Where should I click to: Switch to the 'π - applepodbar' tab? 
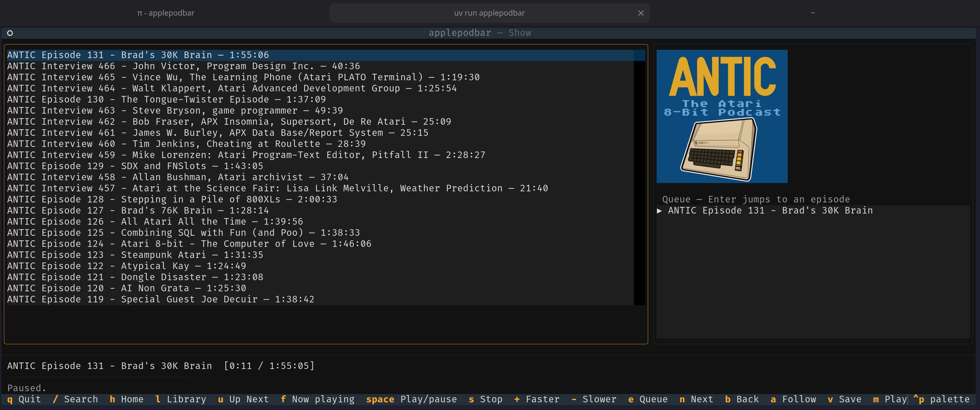[166, 13]
